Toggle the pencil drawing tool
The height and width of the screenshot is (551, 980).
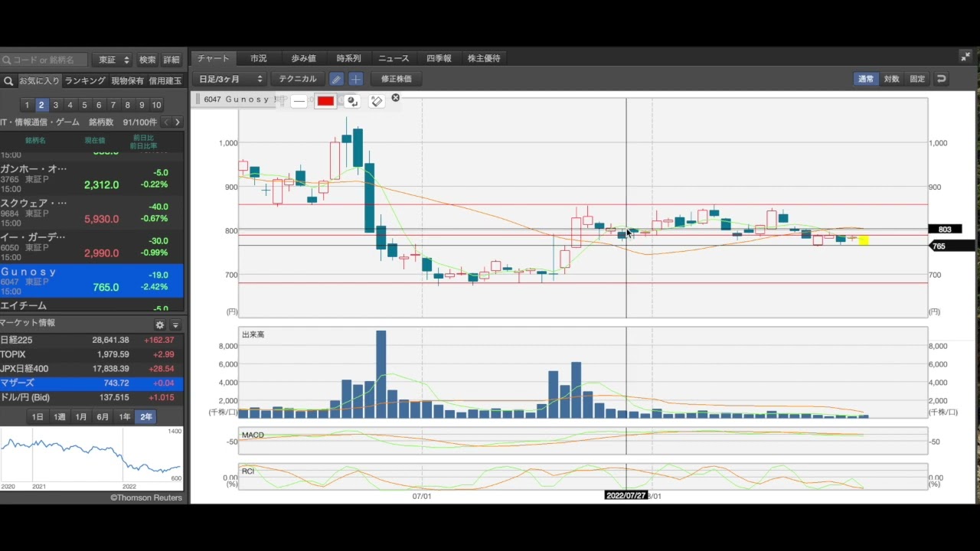coord(336,79)
